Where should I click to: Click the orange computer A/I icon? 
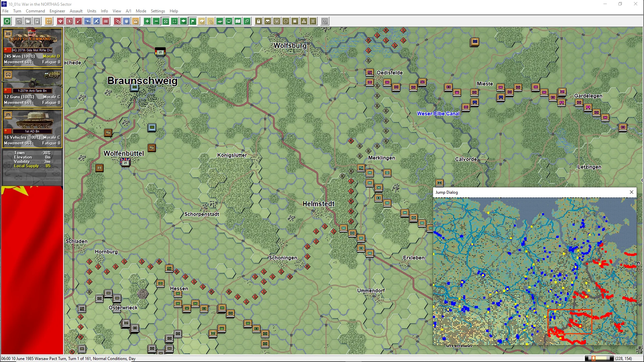136,21
